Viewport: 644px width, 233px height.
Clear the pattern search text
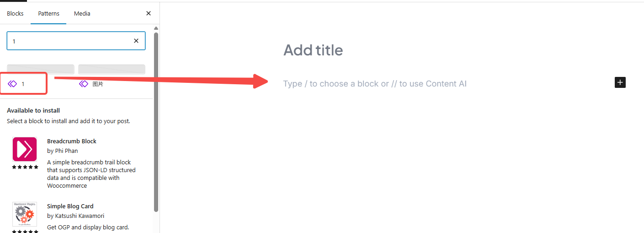pyautogui.click(x=136, y=41)
